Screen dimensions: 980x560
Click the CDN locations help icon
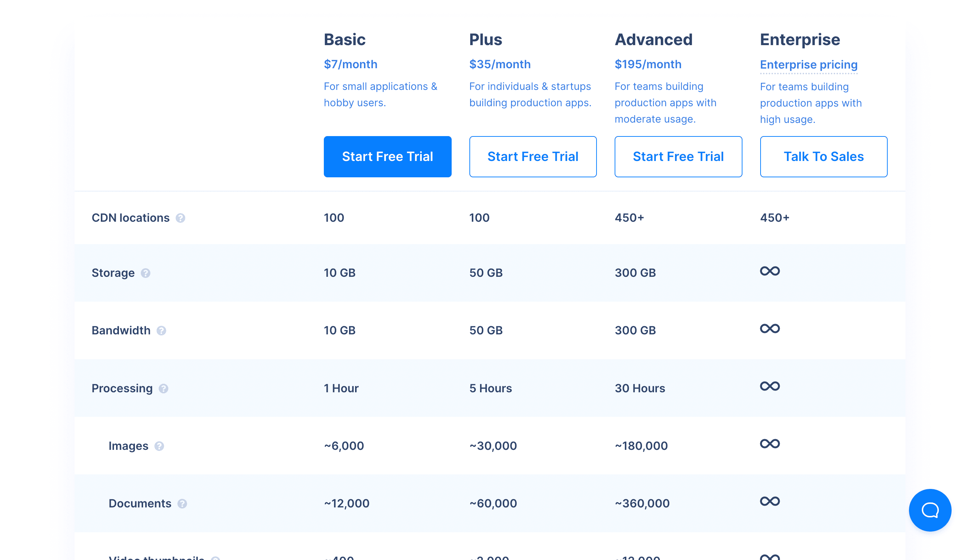coord(180,218)
